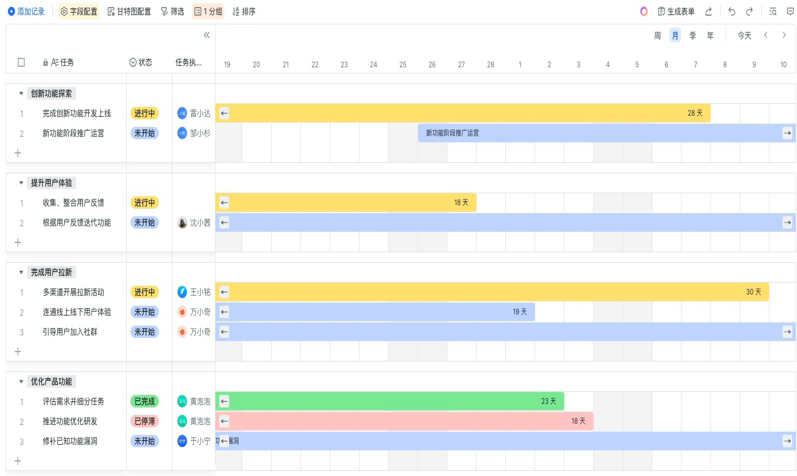This screenshot has width=797, height=476.
Task: Click the green 评估需求并细分任务 Gantt bar
Action: tap(390, 401)
